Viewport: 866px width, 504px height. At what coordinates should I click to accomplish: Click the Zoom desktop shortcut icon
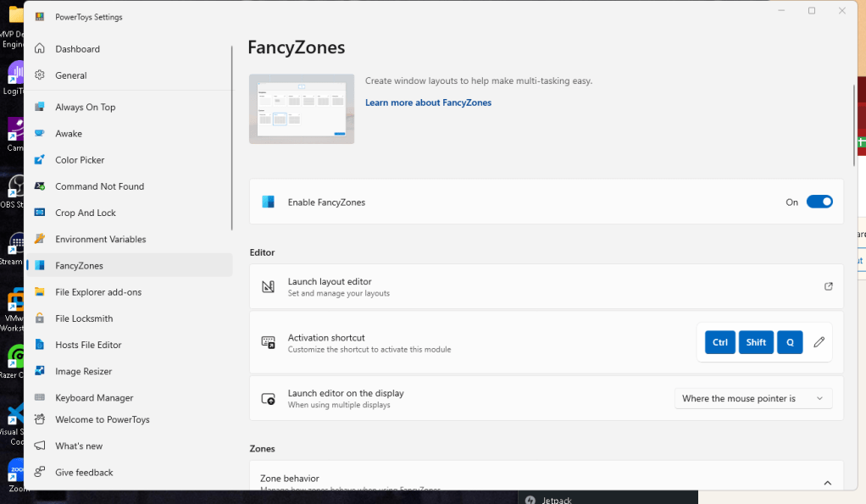[15, 470]
